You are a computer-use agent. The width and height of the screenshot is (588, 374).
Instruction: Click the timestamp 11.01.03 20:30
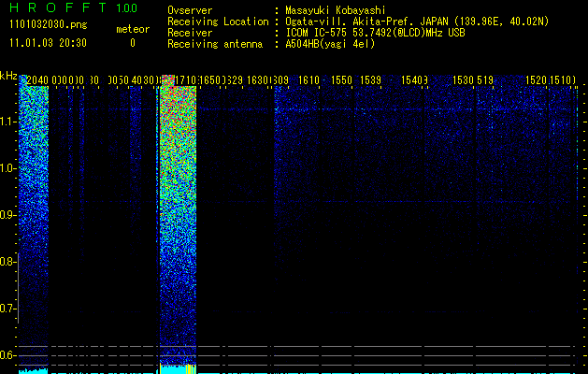[x=48, y=43]
